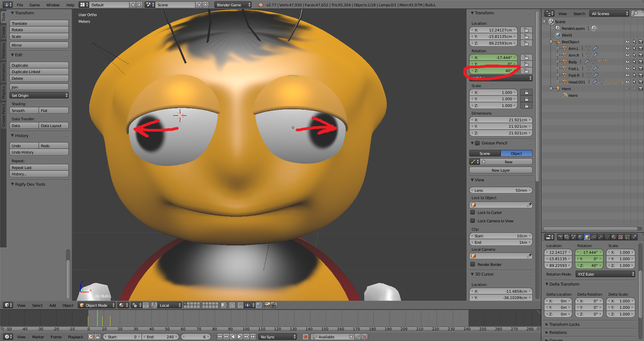
Task: Open the XYZ Euler rotation mode dropdown
Action: point(605,274)
